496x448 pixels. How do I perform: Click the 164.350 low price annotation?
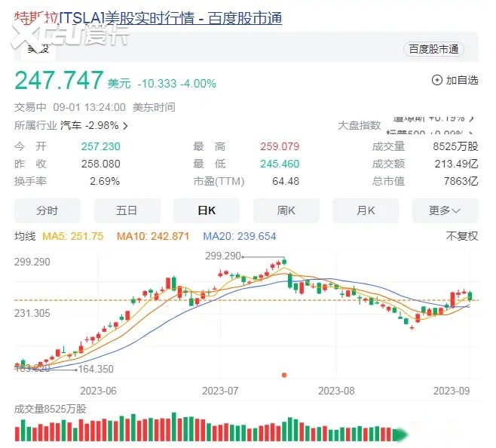96,369
